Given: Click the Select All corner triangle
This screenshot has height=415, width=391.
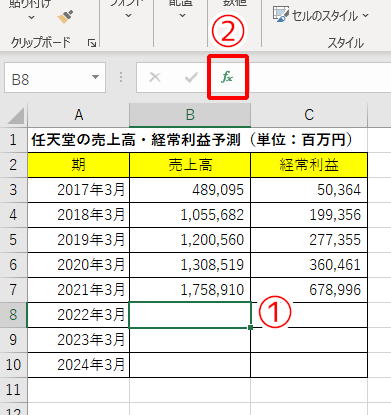Looking at the screenshot, I should 16,116.
